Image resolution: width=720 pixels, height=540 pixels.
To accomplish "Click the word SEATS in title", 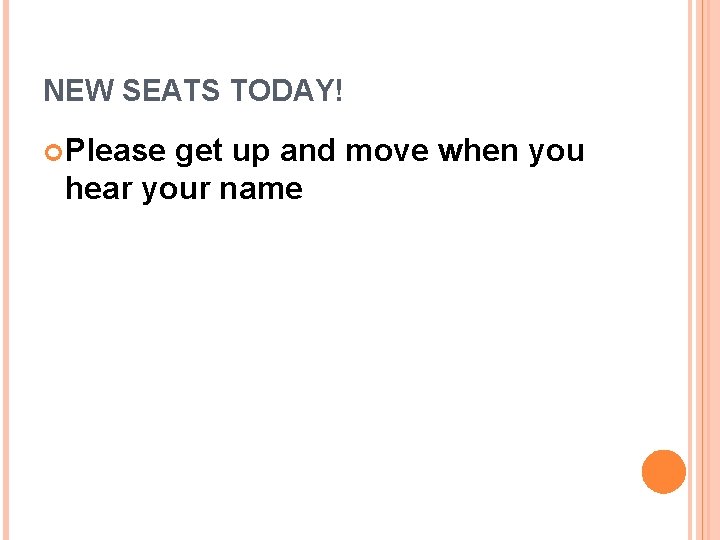I will (x=171, y=90).
